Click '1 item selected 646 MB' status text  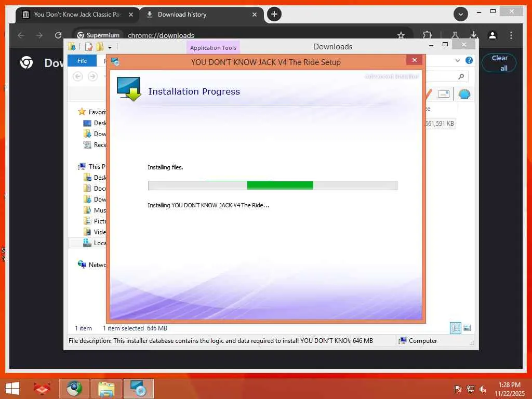[x=135, y=328]
